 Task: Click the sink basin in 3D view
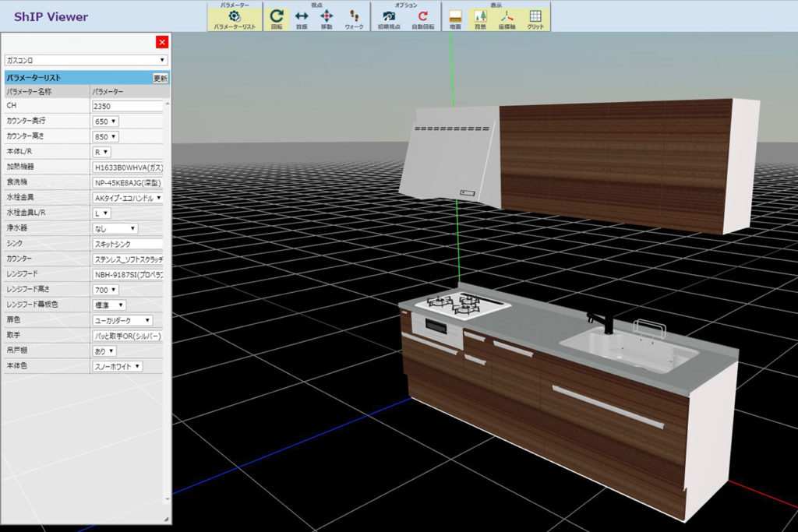point(629,349)
